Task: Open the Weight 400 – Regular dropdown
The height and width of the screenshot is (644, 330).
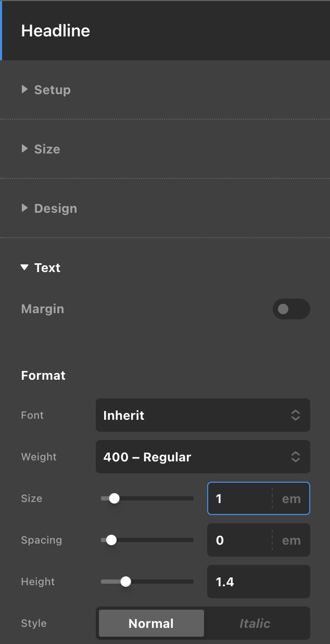Action: pos(193,457)
